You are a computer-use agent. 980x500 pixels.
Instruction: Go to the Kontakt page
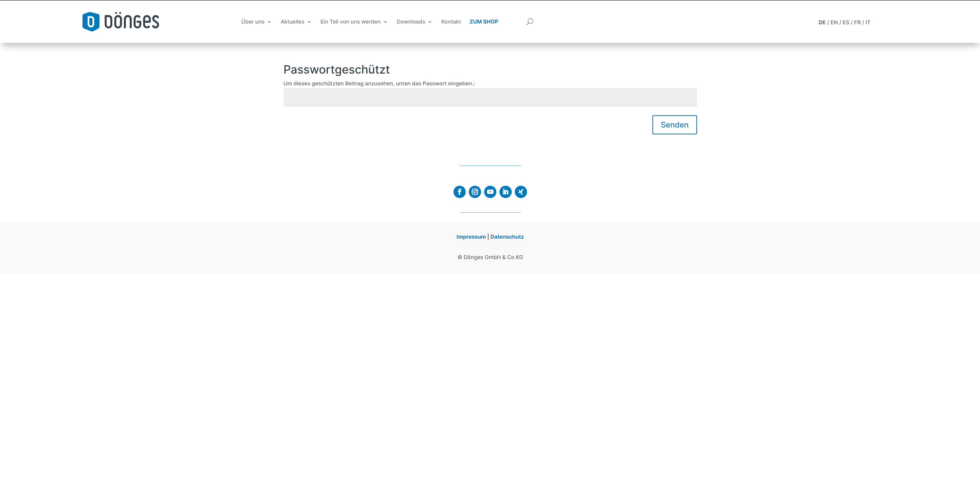[451, 22]
